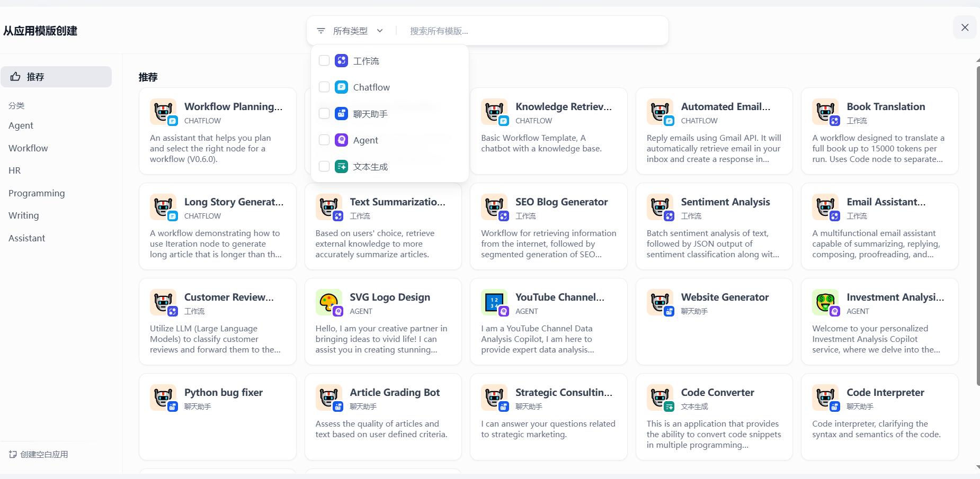Click the 分类 sidebar heading

(x=16, y=105)
